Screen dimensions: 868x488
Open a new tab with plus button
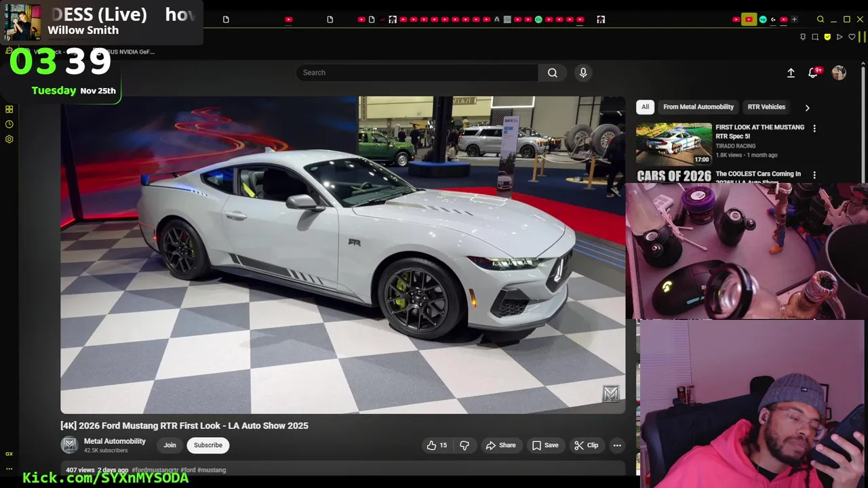pos(794,20)
